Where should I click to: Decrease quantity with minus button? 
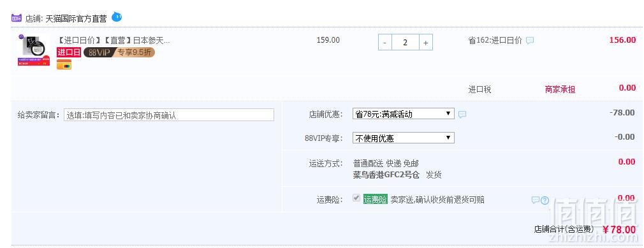(x=385, y=42)
